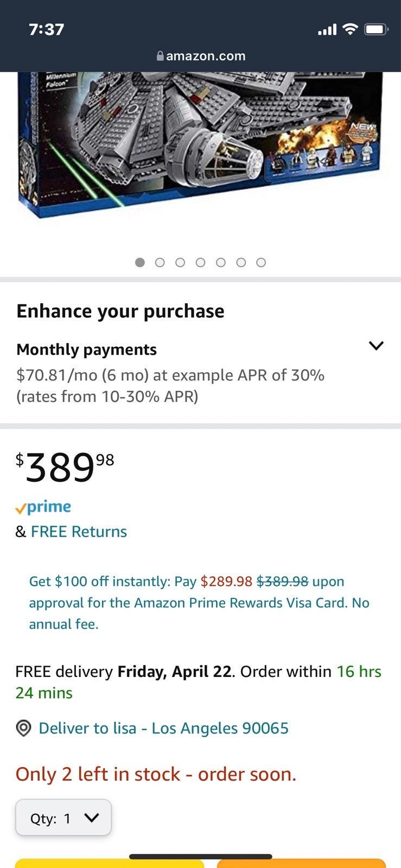
Task: Tap the lock icon beside amazon.com
Action: (x=160, y=56)
